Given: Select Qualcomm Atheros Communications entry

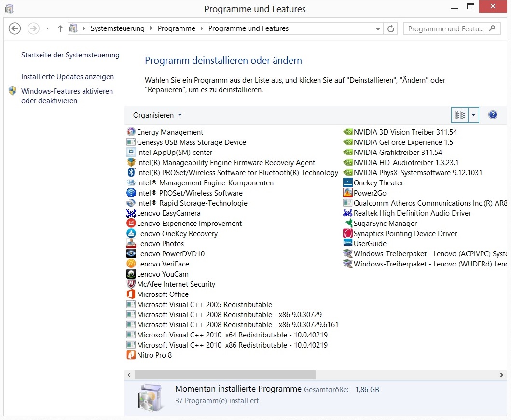Looking at the screenshot, I should coord(425,203).
